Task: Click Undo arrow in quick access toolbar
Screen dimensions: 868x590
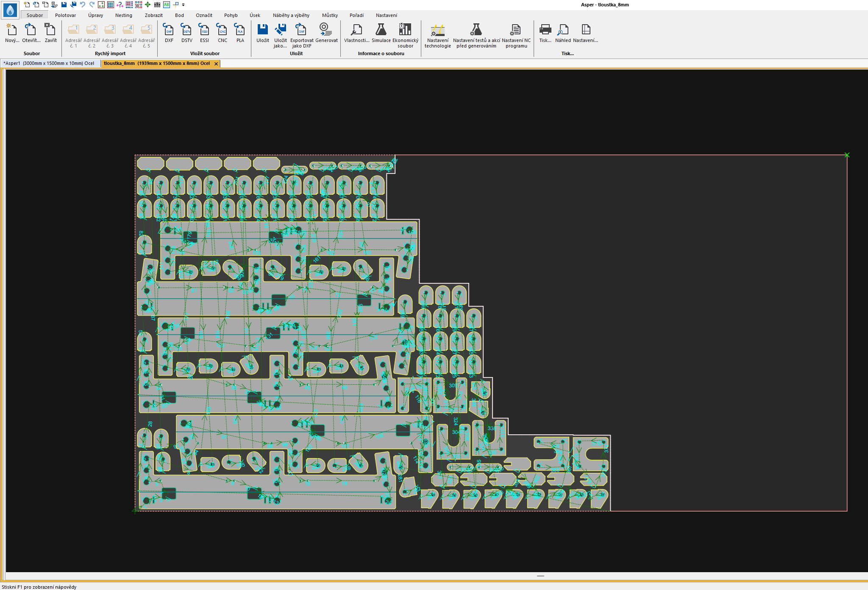Action: [83, 5]
